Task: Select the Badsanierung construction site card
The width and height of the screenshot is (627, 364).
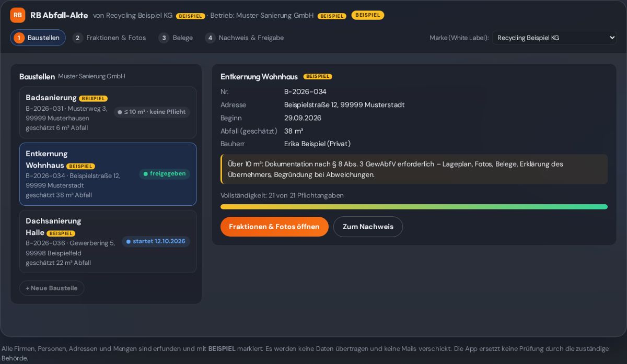Action: [108, 112]
